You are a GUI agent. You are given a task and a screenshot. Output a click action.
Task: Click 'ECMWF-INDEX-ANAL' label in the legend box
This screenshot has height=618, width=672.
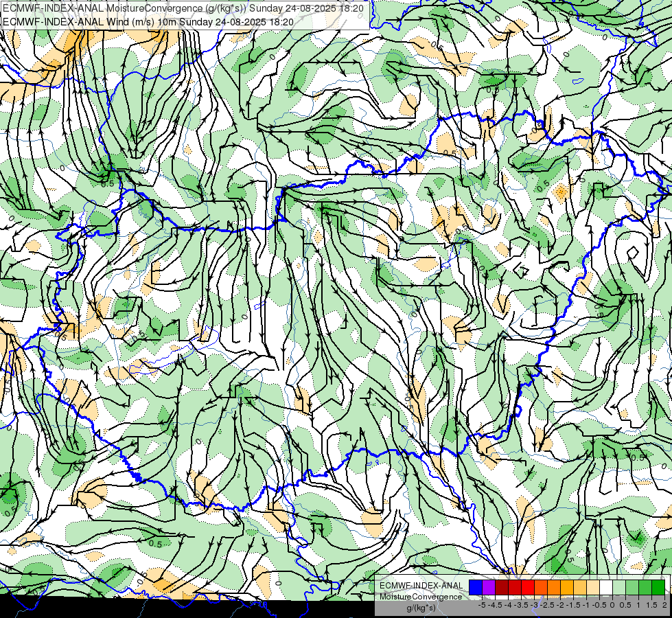421,586
